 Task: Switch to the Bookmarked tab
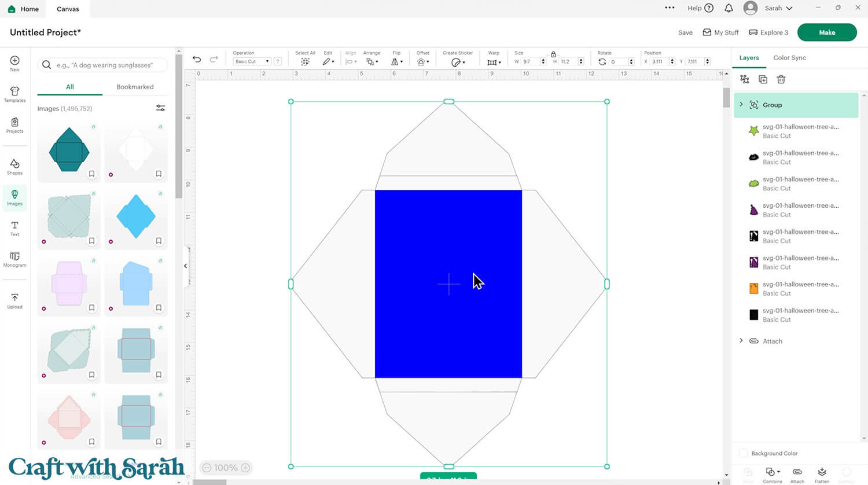(x=135, y=87)
